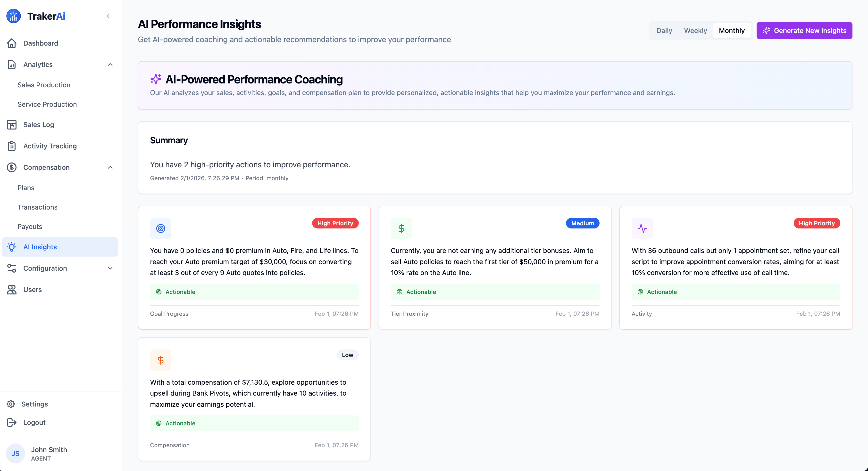The height and width of the screenshot is (471, 868).
Task: Click the Logout arrow icon
Action: click(x=12, y=422)
